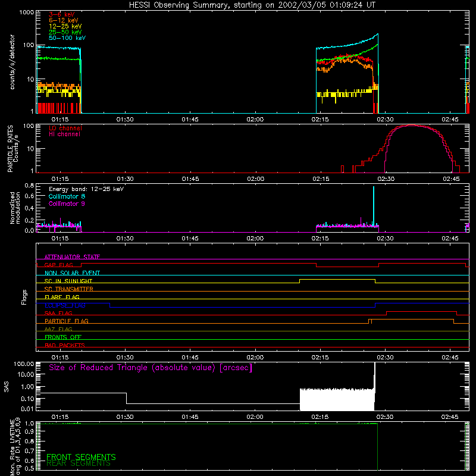Click the tall cyan Collimator 8 modulation spike
Screen dimensions: 476x476
374,206
